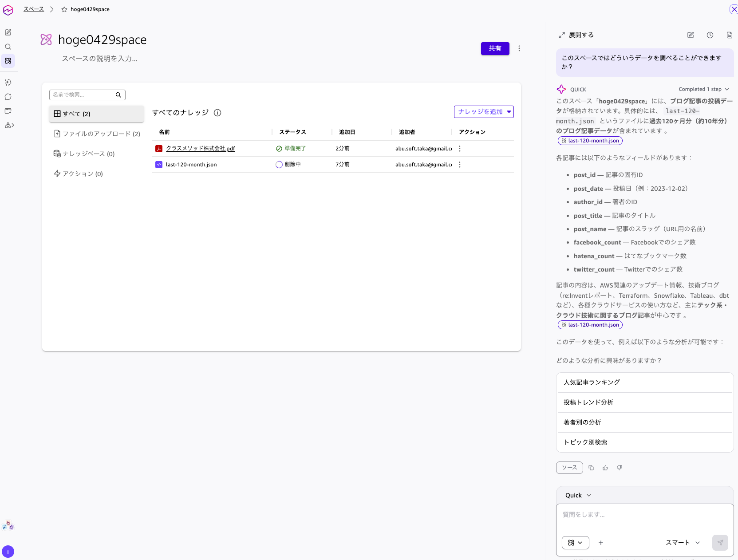The image size is (738, 560).
Task: Expand the Completed 1 step chevron
Action: coord(727,89)
